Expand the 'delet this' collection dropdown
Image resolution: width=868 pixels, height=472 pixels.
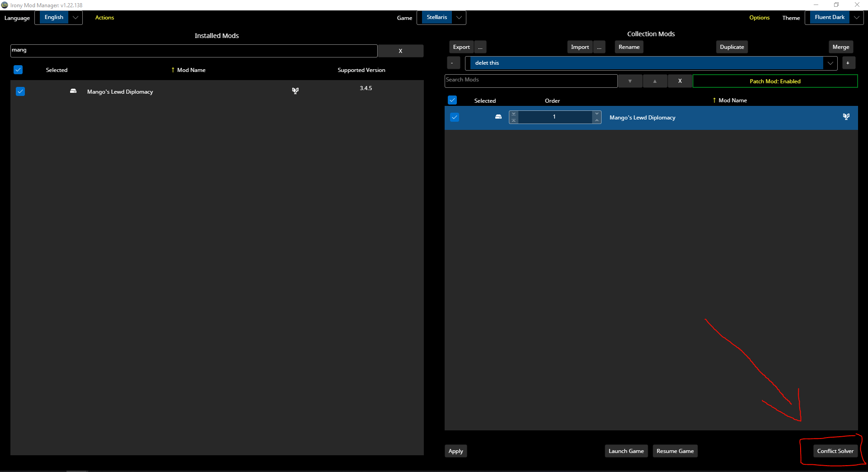click(x=830, y=63)
